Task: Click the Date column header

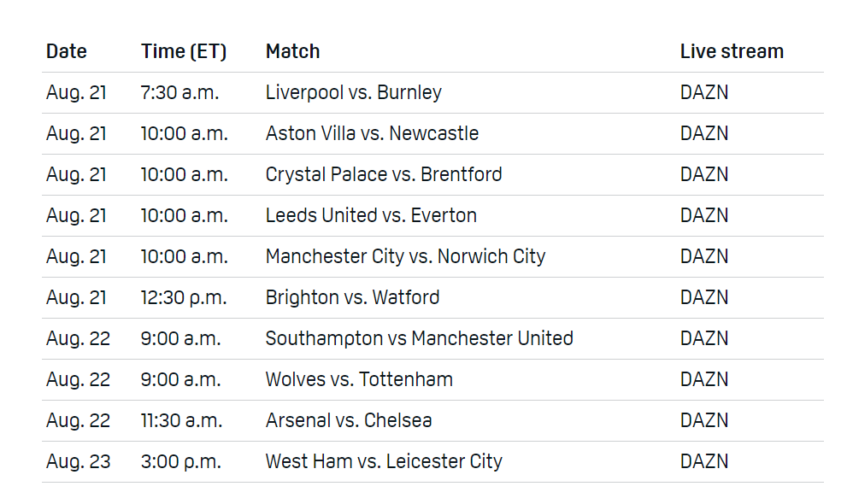Action: tap(67, 51)
